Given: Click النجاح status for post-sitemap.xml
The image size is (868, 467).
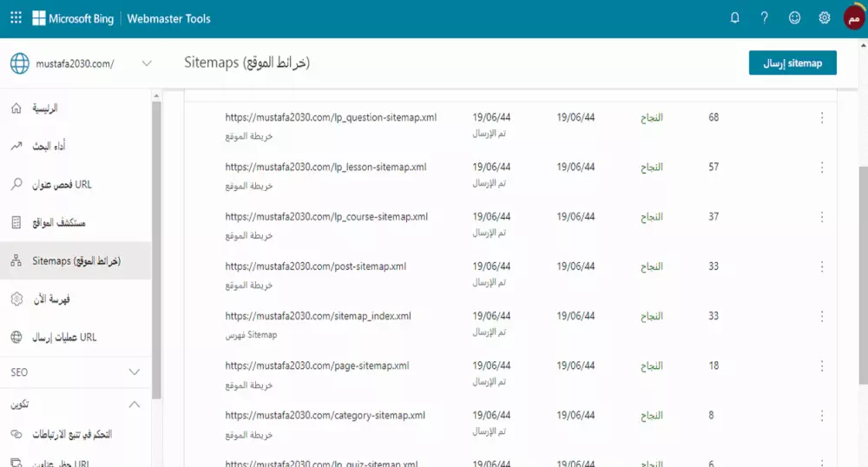Looking at the screenshot, I should point(652,266).
